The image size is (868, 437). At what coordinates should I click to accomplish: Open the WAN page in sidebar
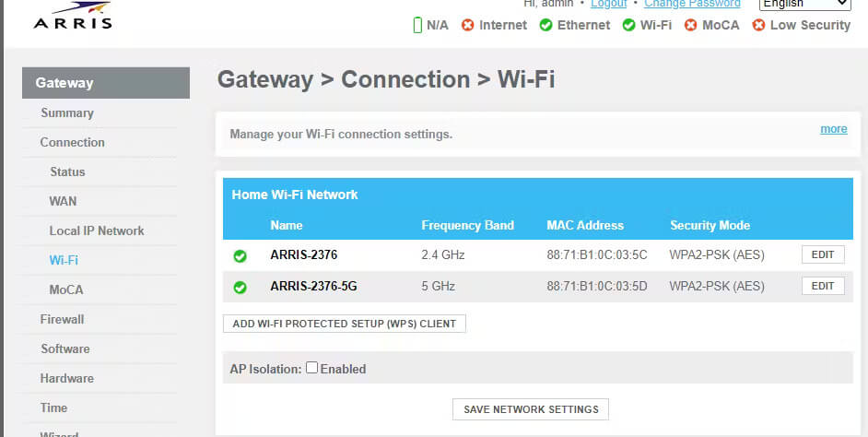tap(63, 201)
